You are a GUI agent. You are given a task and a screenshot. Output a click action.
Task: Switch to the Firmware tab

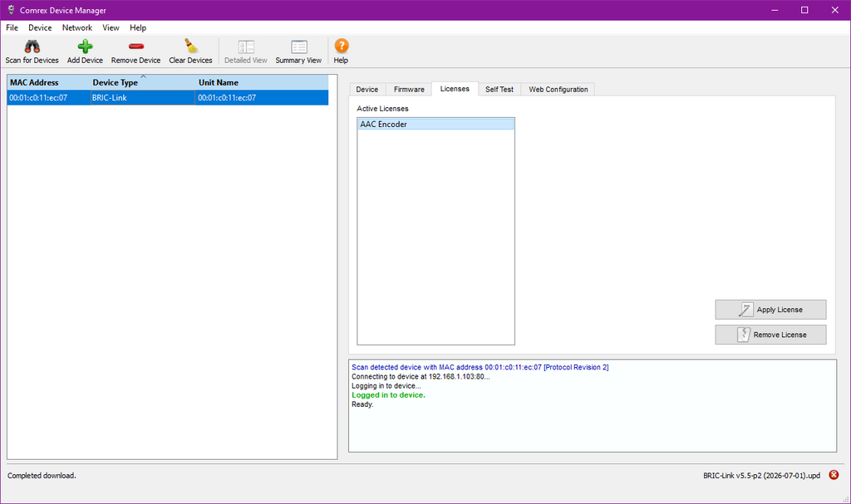point(409,90)
